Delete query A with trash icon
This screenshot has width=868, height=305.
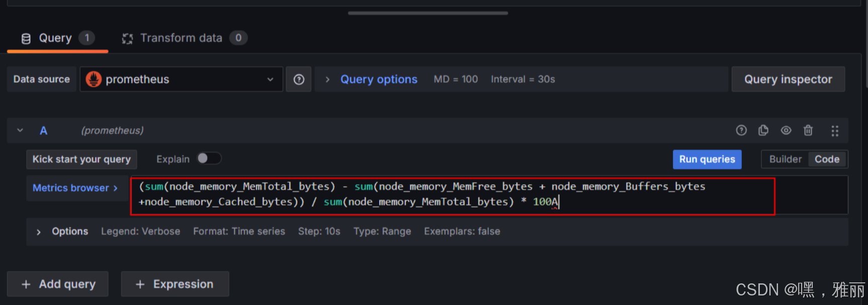pos(808,131)
